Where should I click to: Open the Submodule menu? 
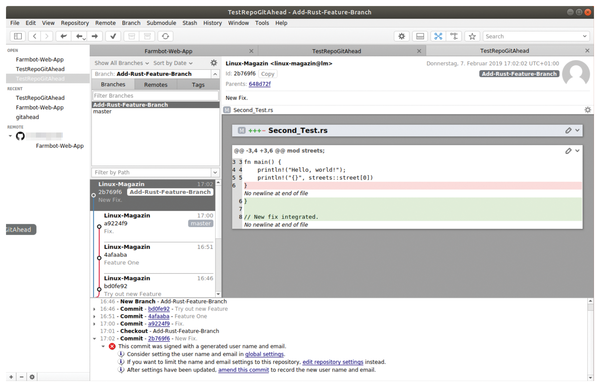(161, 23)
